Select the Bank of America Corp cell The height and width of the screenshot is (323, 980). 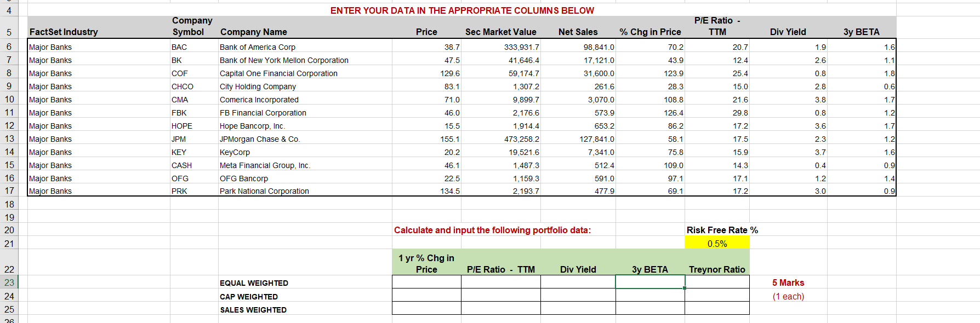click(305, 47)
